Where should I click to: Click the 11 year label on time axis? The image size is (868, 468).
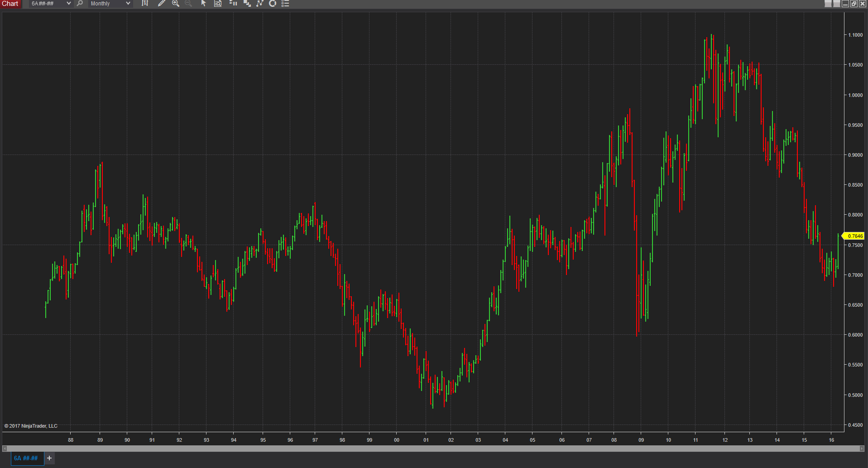click(695, 440)
